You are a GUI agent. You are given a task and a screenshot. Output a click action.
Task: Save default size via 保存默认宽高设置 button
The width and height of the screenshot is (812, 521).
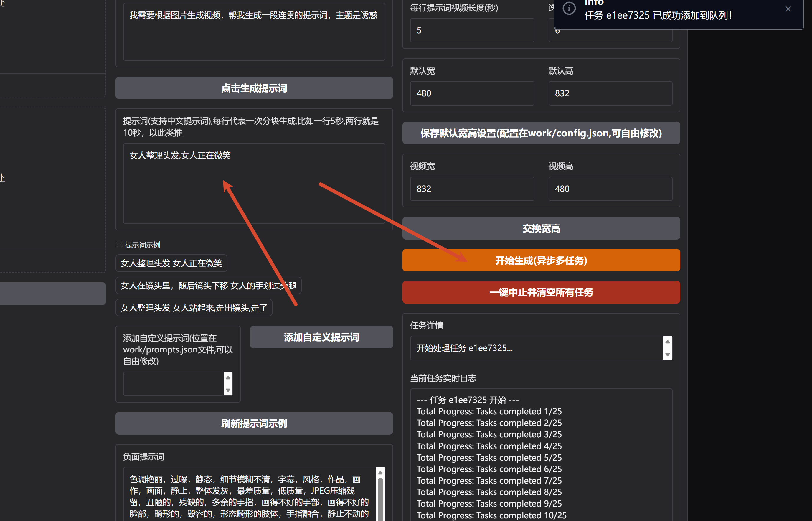tap(541, 133)
